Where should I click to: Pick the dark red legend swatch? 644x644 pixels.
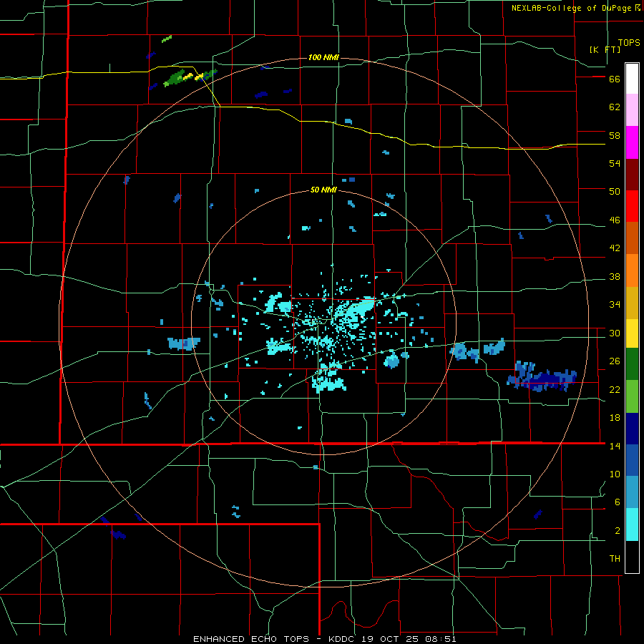(x=632, y=175)
